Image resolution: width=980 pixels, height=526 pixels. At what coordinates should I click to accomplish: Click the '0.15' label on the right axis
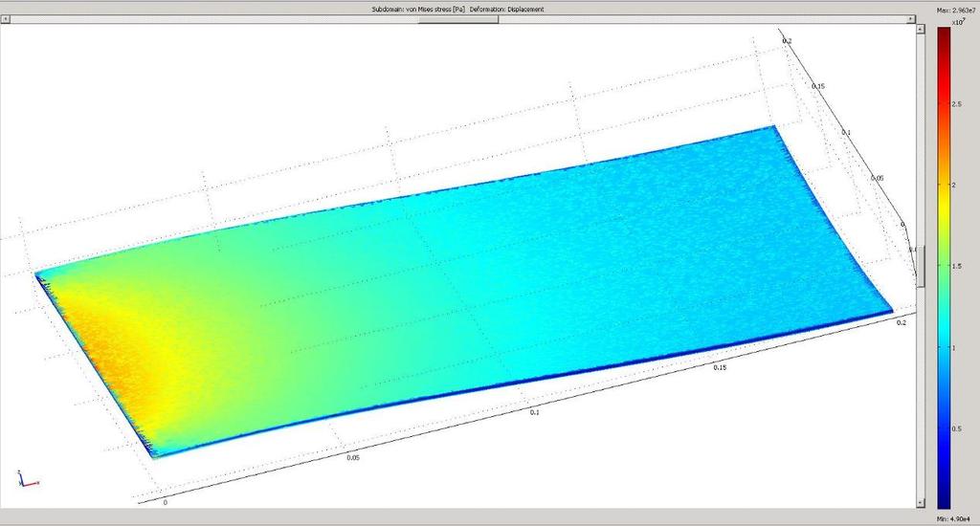tap(818, 86)
